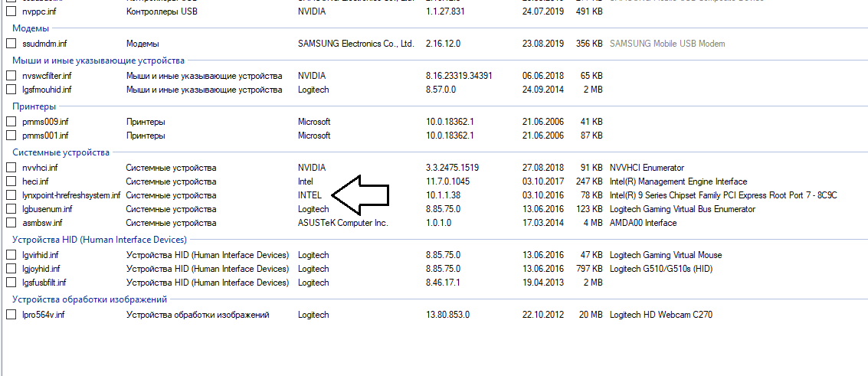Click version 8.16.23319.34391
Screen dimensions: 868x376
click(x=459, y=76)
